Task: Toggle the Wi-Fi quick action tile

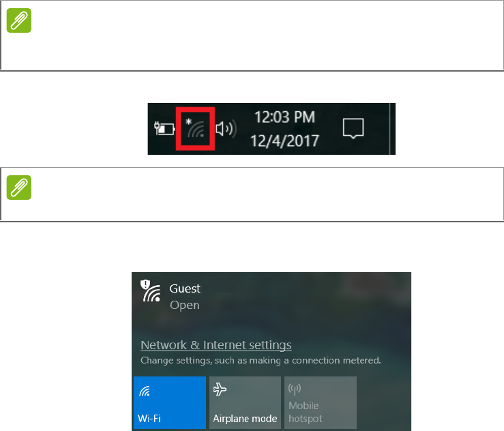Action: 170,403
